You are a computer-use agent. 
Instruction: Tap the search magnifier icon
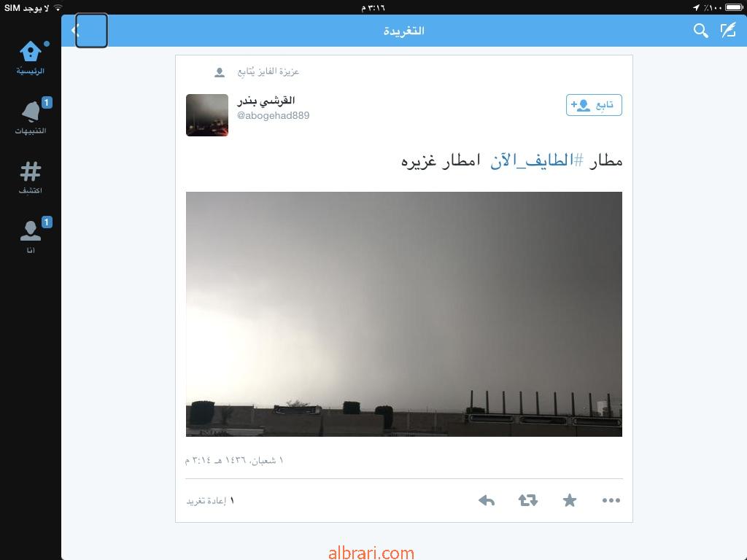[x=700, y=31]
